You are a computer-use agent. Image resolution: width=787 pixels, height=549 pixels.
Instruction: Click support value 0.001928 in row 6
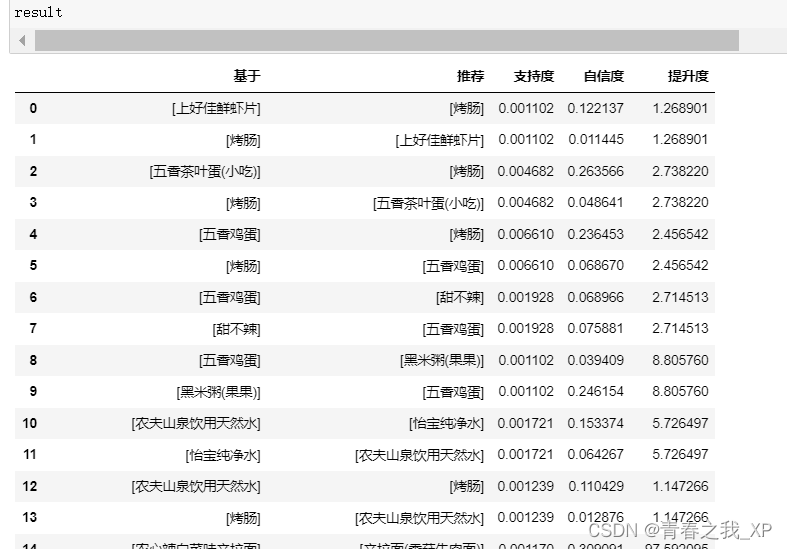(x=526, y=298)
